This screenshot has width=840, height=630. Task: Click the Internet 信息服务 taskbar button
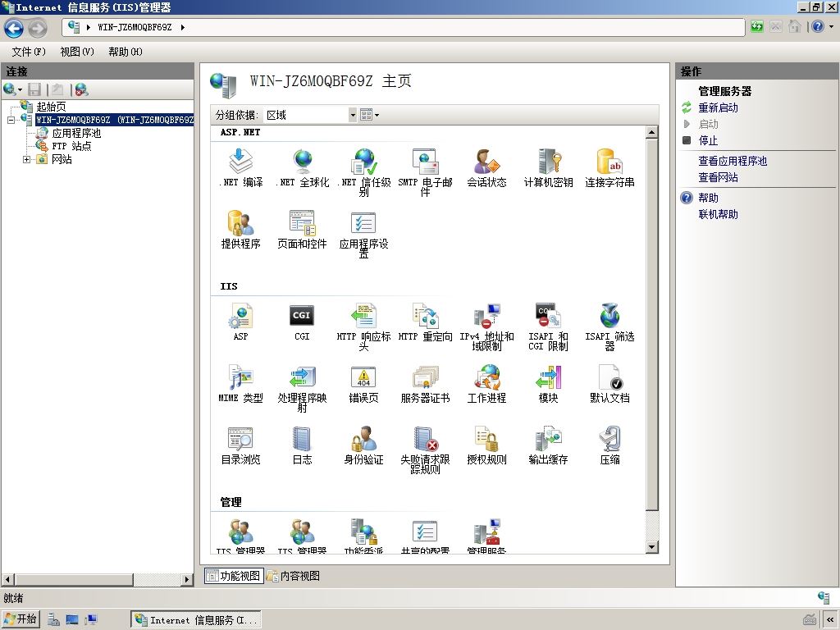196,620
